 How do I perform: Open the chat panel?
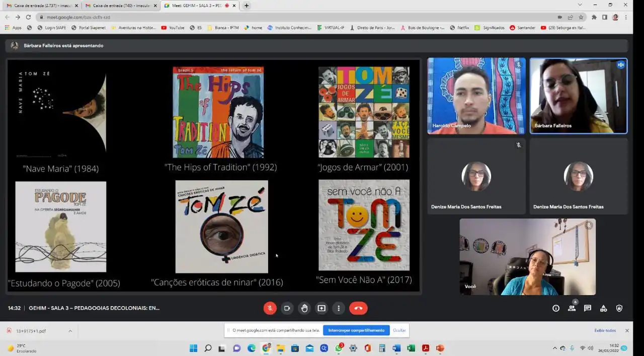[x=587, y=308]
